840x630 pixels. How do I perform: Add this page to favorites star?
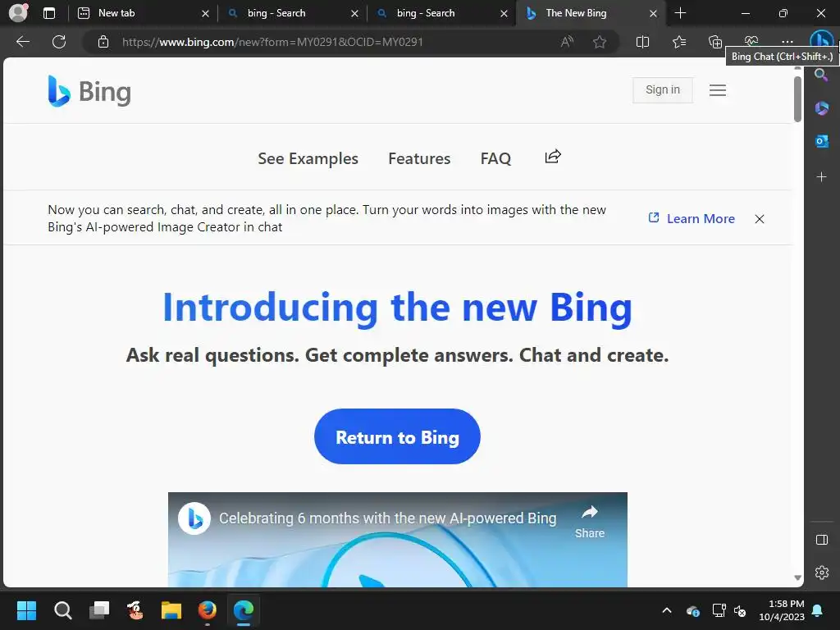600,42
